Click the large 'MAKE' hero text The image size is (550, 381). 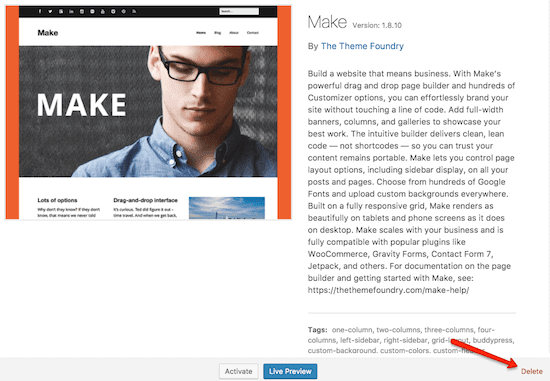(x=81, y=105)
